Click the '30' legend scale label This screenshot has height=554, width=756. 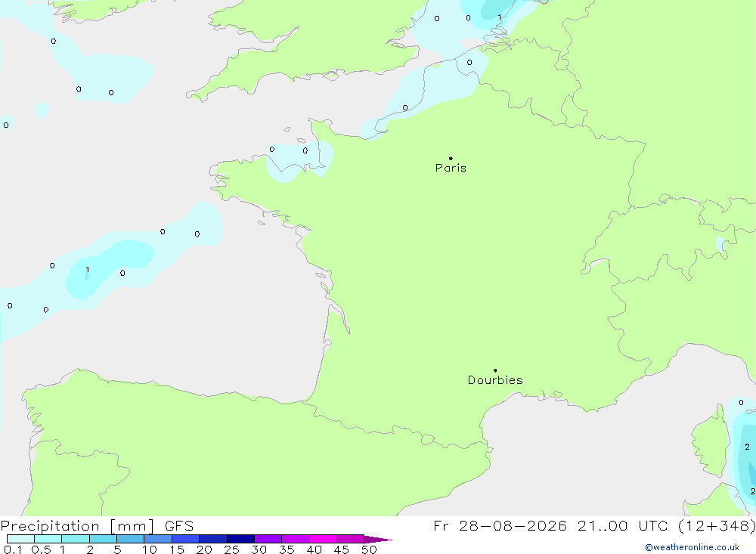pyautogui.click(x=259, y=549)
